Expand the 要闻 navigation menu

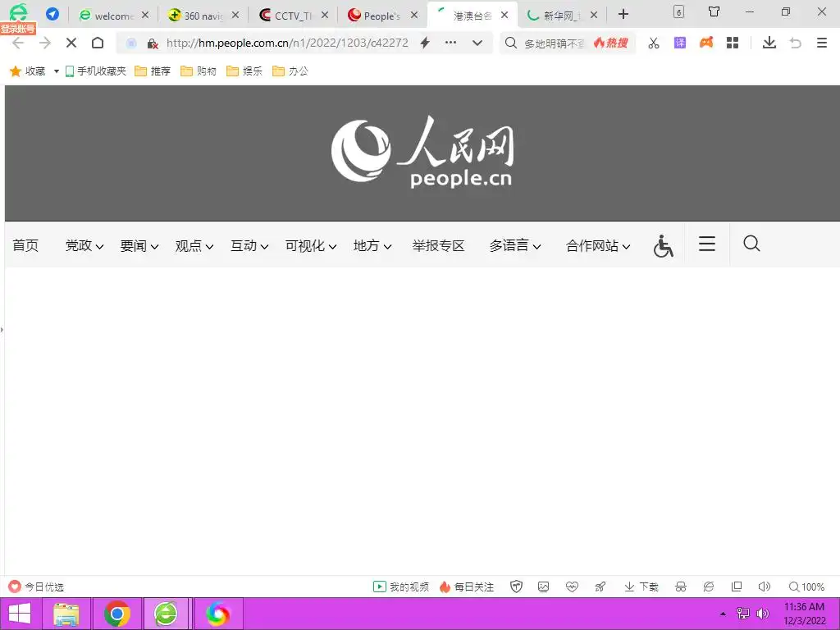(139, 246)
